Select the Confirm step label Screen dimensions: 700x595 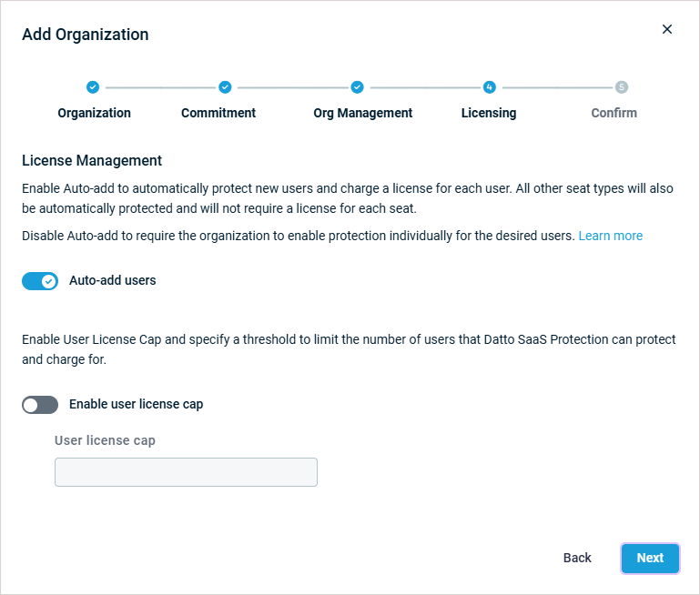[x=614, y=113]
